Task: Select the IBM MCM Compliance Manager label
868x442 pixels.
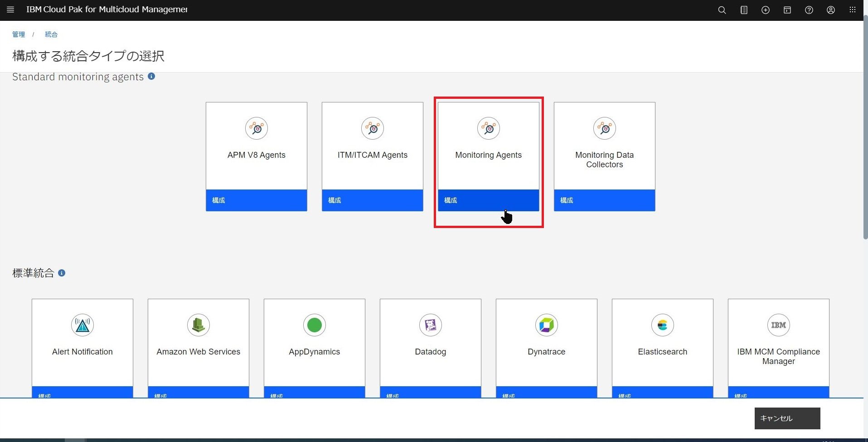Action: click(x=779, y=356)
